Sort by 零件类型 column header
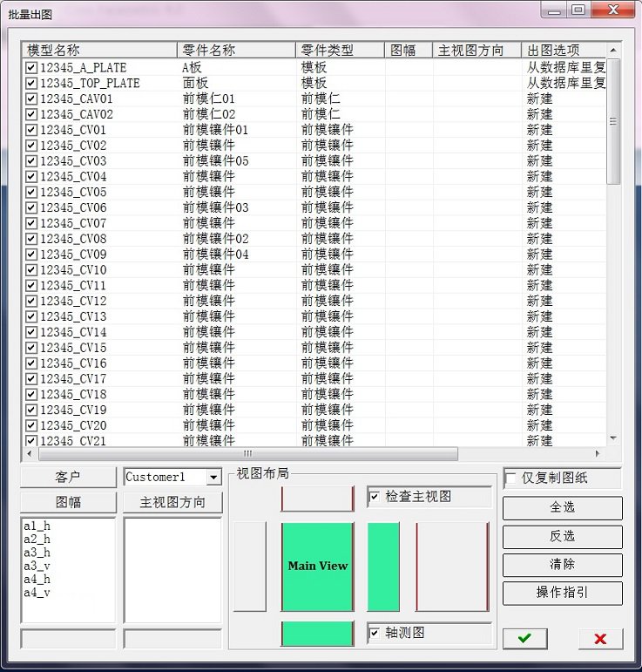 pos(340,50)
